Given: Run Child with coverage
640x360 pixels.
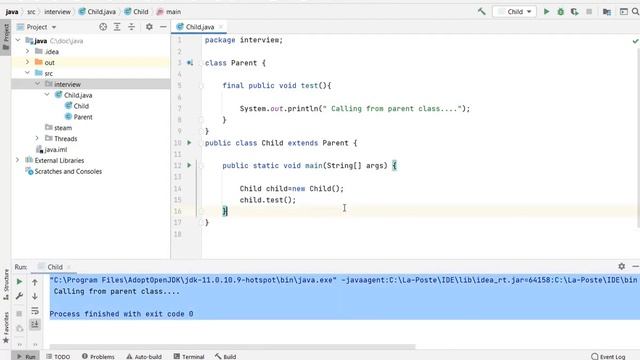Looking at the screenshot, I should (x=575, y=12).
